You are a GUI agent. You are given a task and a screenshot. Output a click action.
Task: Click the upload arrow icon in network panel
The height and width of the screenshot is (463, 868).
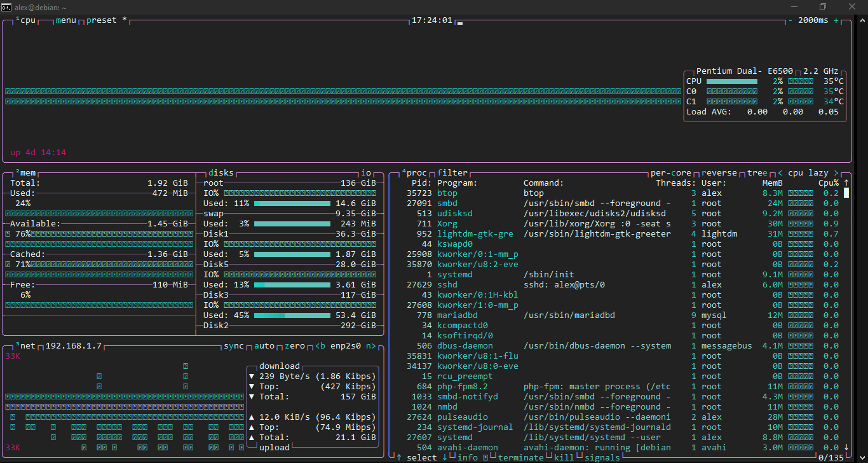click(x=252, y=417)
